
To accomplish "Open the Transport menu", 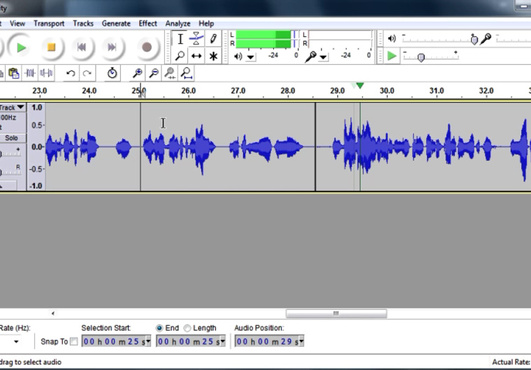I will coord(49,23).
